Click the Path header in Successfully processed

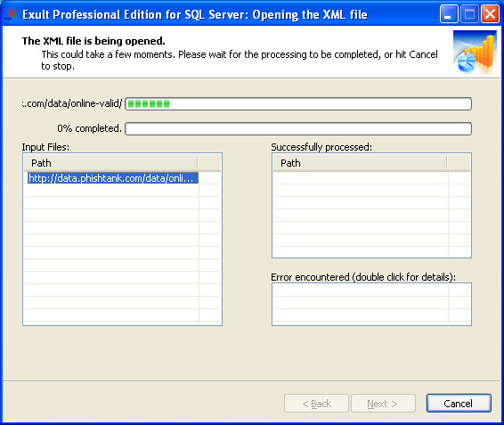click(361, 163)
